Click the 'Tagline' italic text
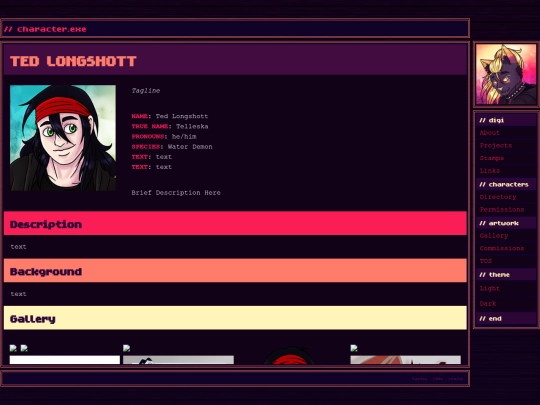Screen dimensions: 540x405 (146, 91)
